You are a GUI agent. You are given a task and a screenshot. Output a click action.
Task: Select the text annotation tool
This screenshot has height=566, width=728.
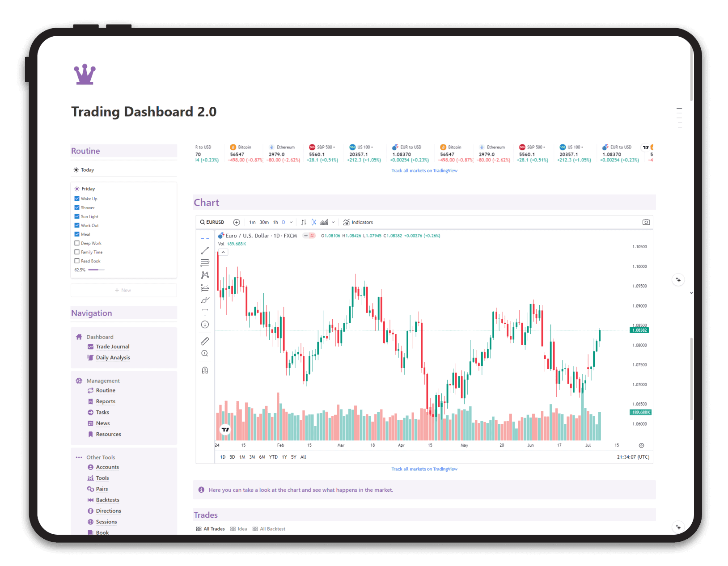[205, 312]
